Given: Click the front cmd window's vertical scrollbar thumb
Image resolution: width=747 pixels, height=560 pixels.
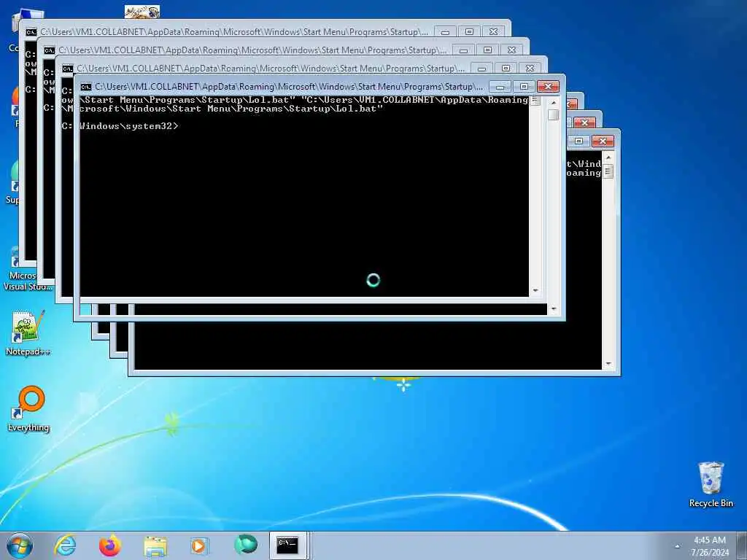Looking at the screenshot, I should pos(553,114).
